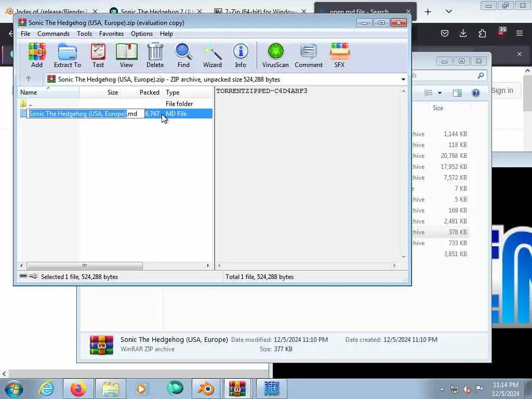Click the taskbar clock 11:14 PM
532x399 pixels.
click(505, 385)
